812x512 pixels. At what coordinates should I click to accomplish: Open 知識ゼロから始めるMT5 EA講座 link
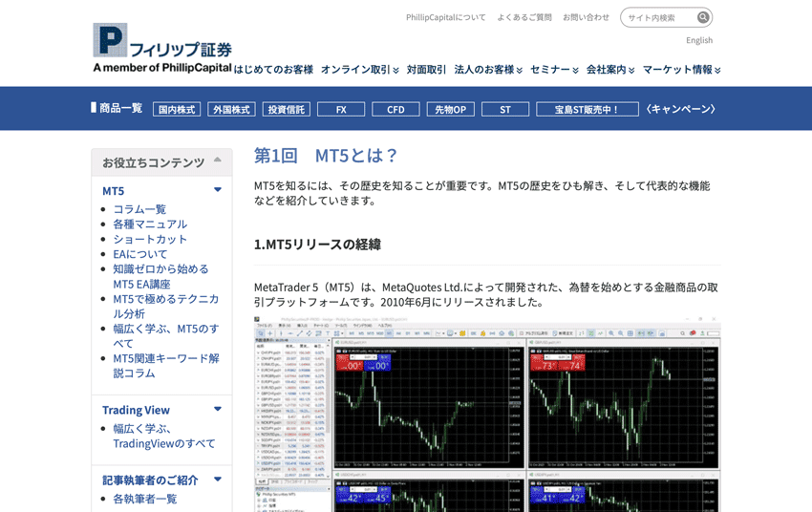coord(161,276)
